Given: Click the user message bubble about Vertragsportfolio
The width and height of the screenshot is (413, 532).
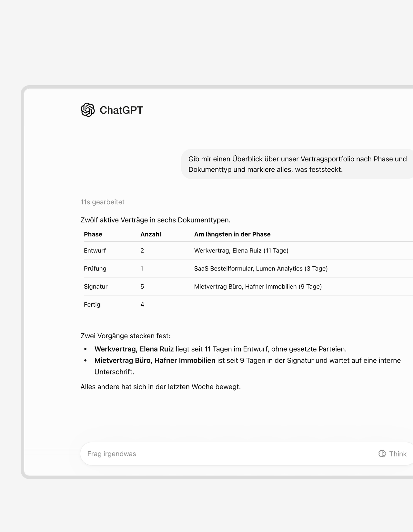Looking at the screenshot, I should pos(297,164).
